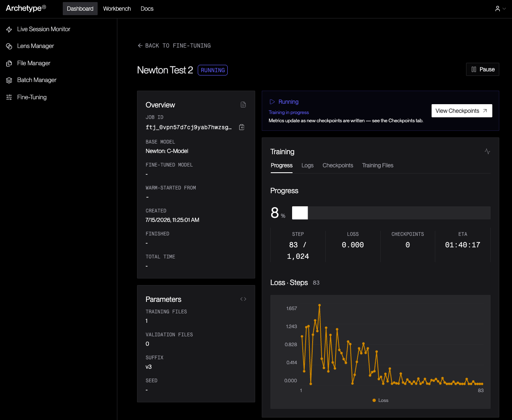Open the user account dropdown
This screenshot has height=420, width=512.
point(500,9)
